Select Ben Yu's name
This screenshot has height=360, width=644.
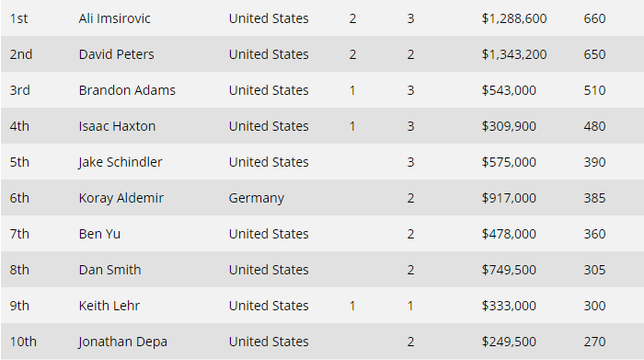tap(99, 234)
